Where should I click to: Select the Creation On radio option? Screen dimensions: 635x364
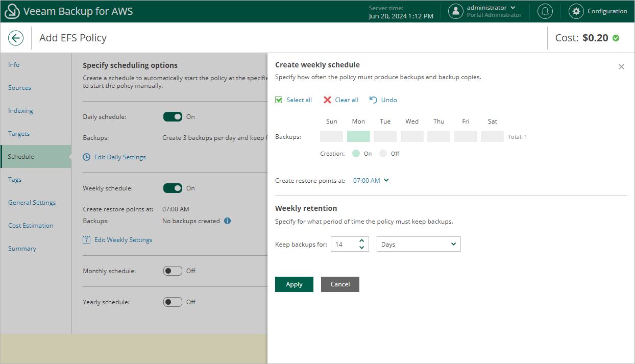click(356, 153)
